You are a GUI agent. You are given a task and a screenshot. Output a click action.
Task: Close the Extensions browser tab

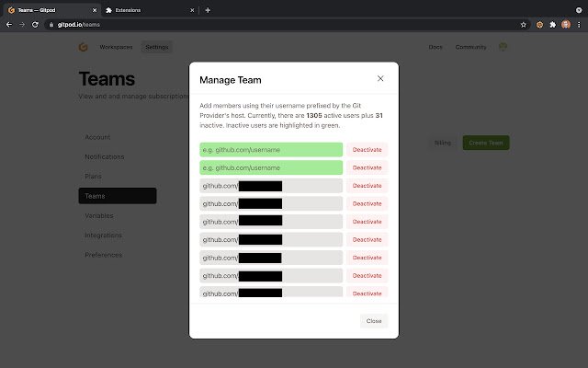pyautogui.click(x=192, y=10)
